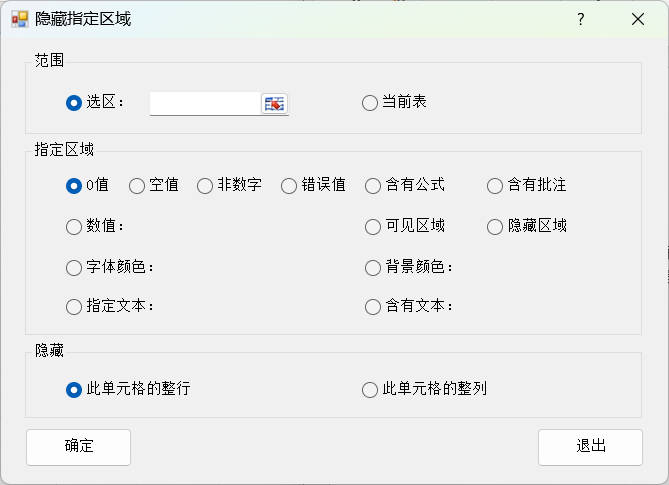Click the help question mark button
This screenshot has width=669, height=485.
coord(581,19)
